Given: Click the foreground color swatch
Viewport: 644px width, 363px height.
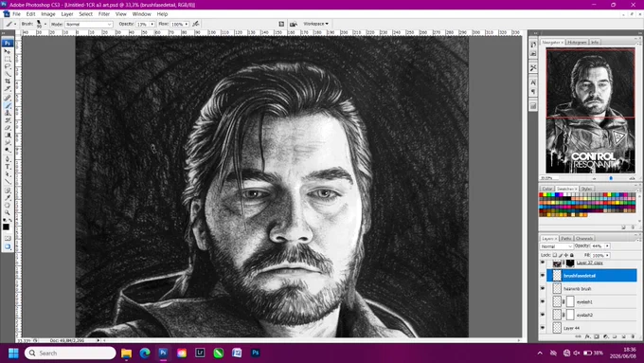Looking at the screenshot, I should pyautogui.click(x=6, y=227).
